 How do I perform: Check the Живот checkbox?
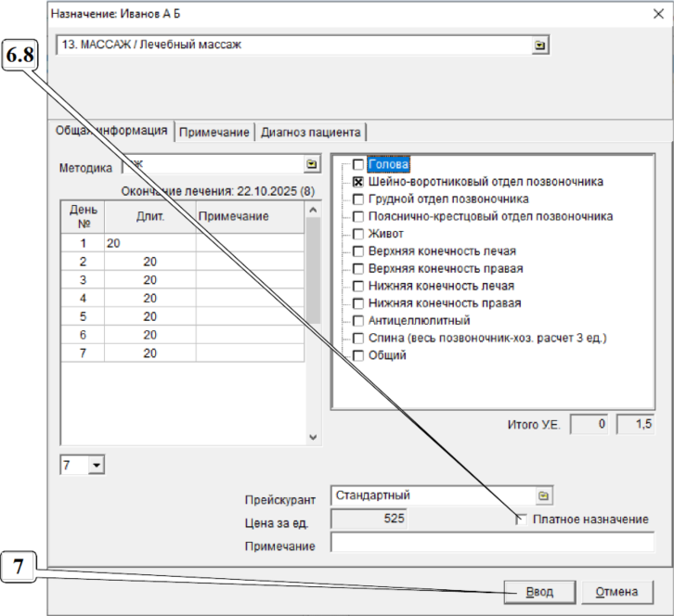click(358, 234)
